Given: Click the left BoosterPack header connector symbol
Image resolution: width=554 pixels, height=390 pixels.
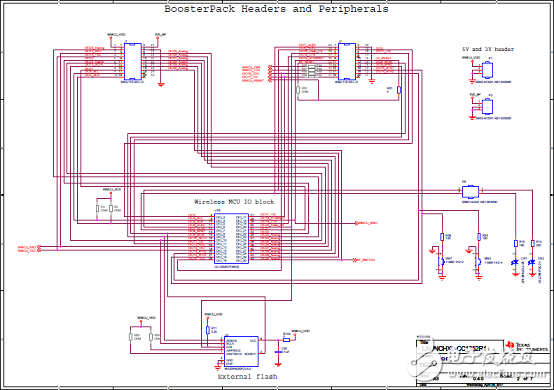Looking at the screenshot, I should pos(133,62).
